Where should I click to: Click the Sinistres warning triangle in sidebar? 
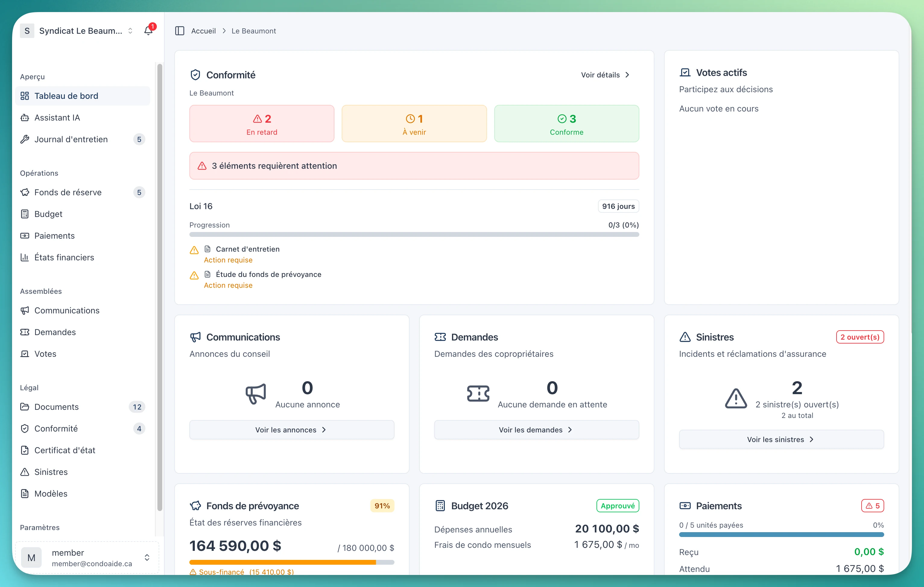click(24, 472)
